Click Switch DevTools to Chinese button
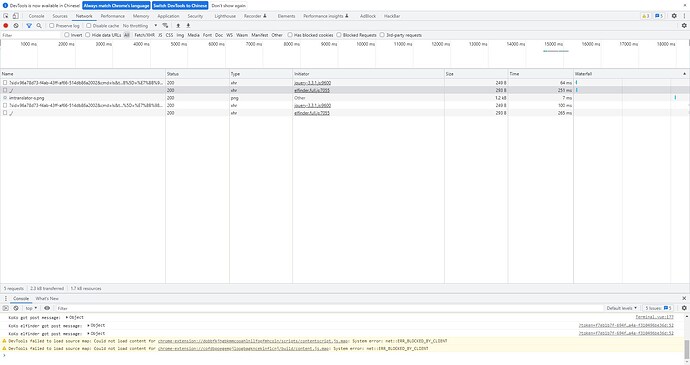The height and width of the screenshot is (365, 690). coord(180,6)
